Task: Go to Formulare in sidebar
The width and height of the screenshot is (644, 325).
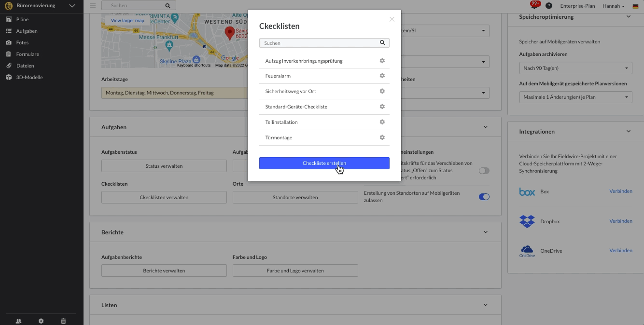Action: pos(28,54)
